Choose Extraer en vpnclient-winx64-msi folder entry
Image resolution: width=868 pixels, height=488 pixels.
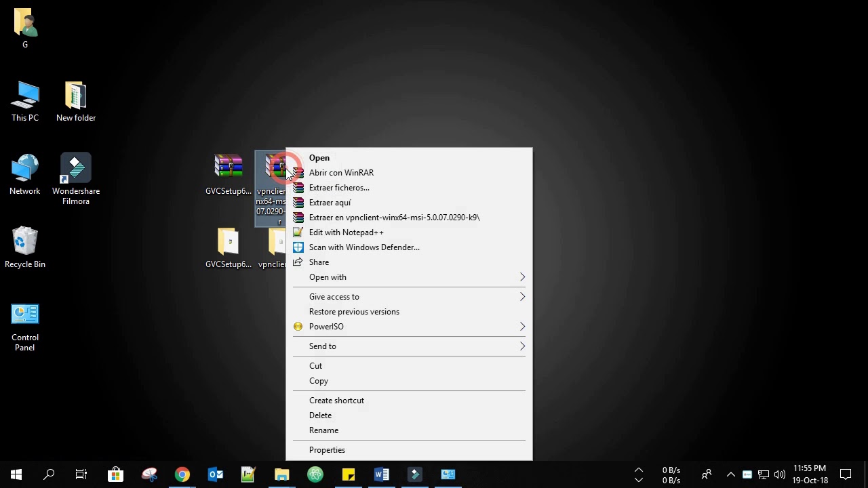tap(409, 218)
